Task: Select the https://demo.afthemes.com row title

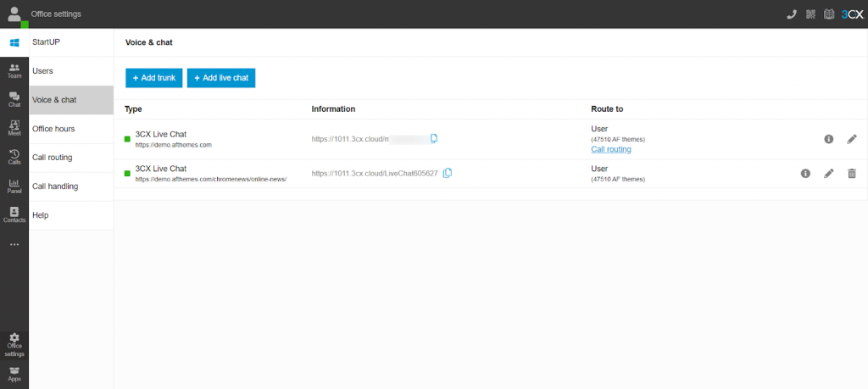Action: click(x=173, y=144)
